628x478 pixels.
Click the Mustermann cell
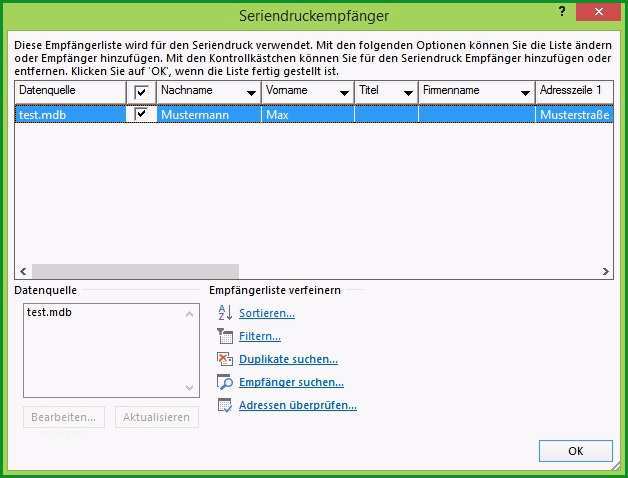point(209,115)
